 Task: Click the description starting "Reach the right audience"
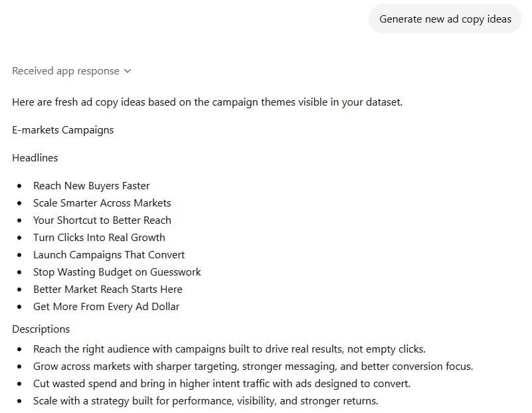[229, 349]
